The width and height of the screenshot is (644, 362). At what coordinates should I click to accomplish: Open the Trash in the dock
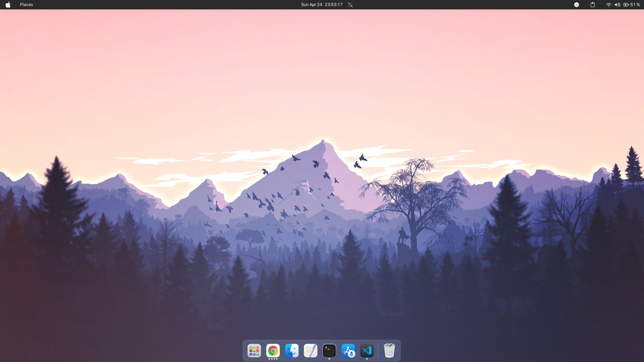click(x=390, y=351)
